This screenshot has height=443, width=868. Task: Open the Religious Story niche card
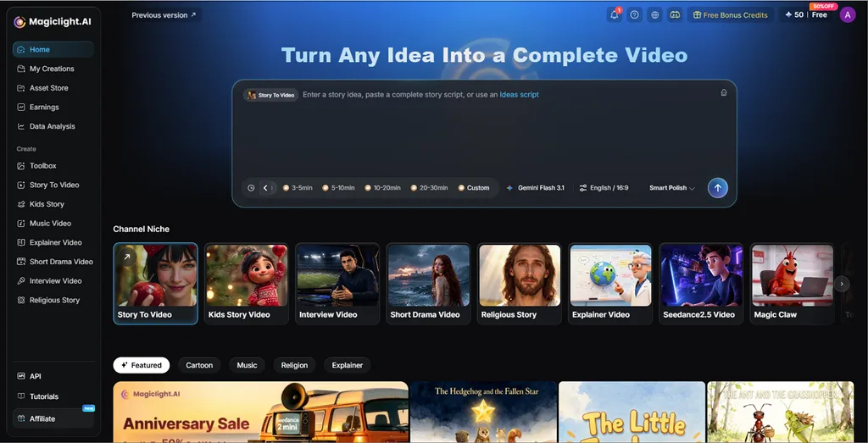(520, 283)
